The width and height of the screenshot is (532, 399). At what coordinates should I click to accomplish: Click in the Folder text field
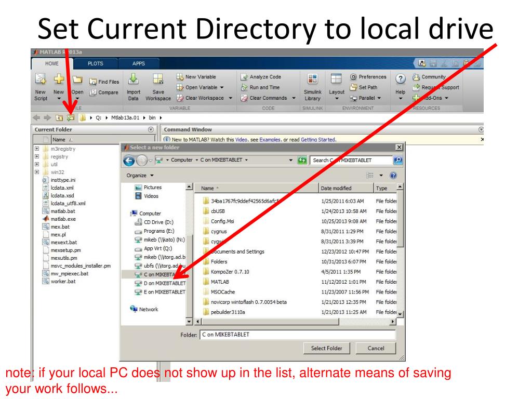pos(298,335)
